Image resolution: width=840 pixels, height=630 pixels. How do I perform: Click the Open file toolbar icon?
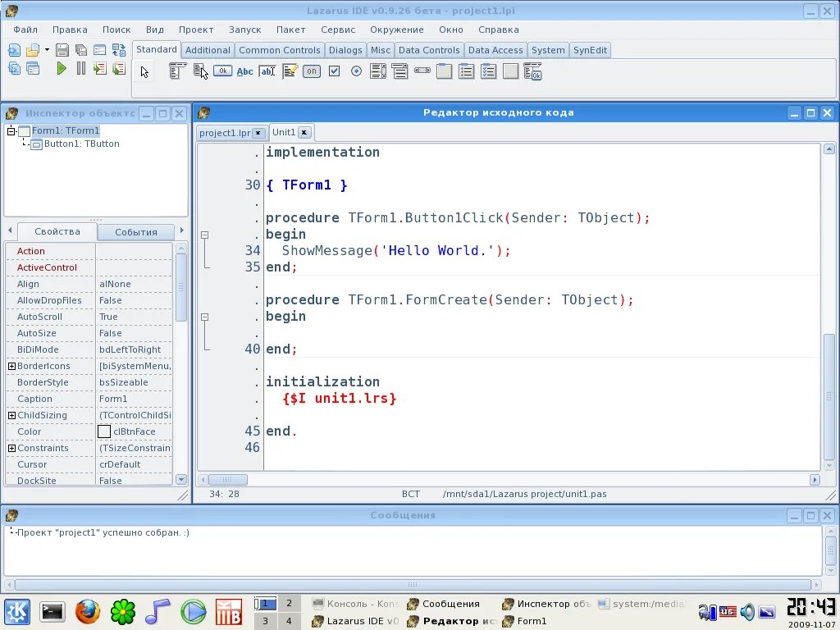pyautogui.click(x=33, y=50)
